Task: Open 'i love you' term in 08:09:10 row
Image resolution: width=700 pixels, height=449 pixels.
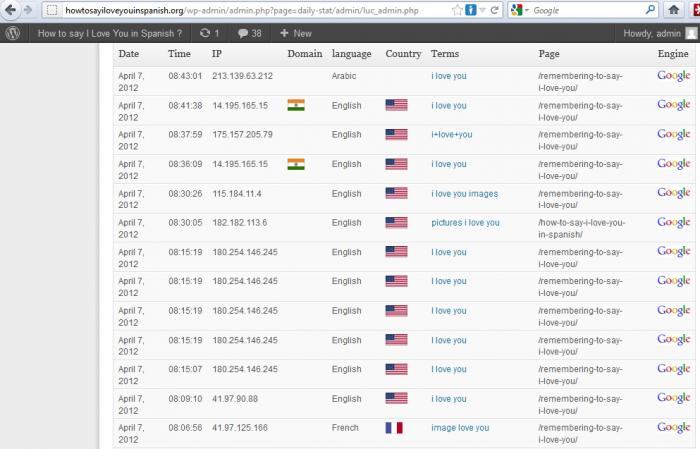Action: click(x=449, y=399)
